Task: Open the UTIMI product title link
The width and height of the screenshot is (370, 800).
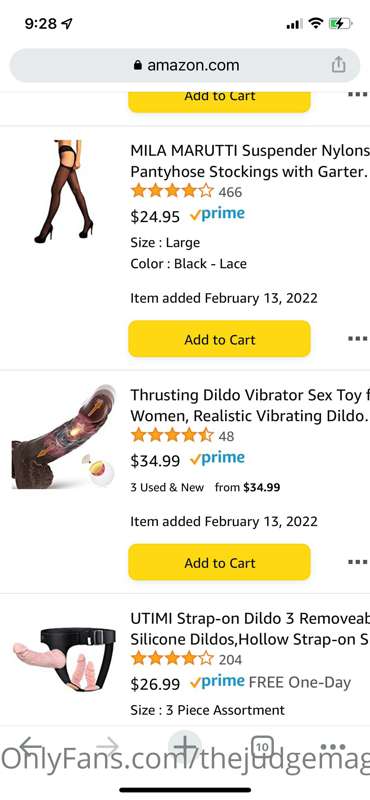Action: pos(250,629)
